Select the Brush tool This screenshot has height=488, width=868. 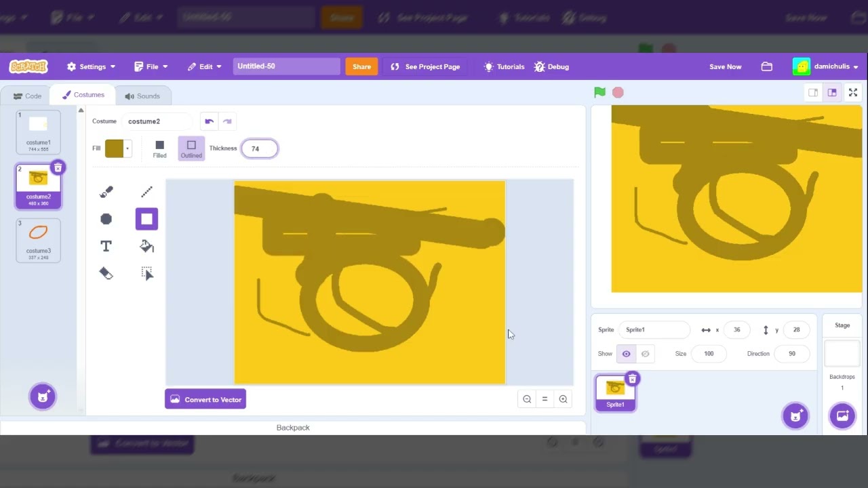pos(106,192)
